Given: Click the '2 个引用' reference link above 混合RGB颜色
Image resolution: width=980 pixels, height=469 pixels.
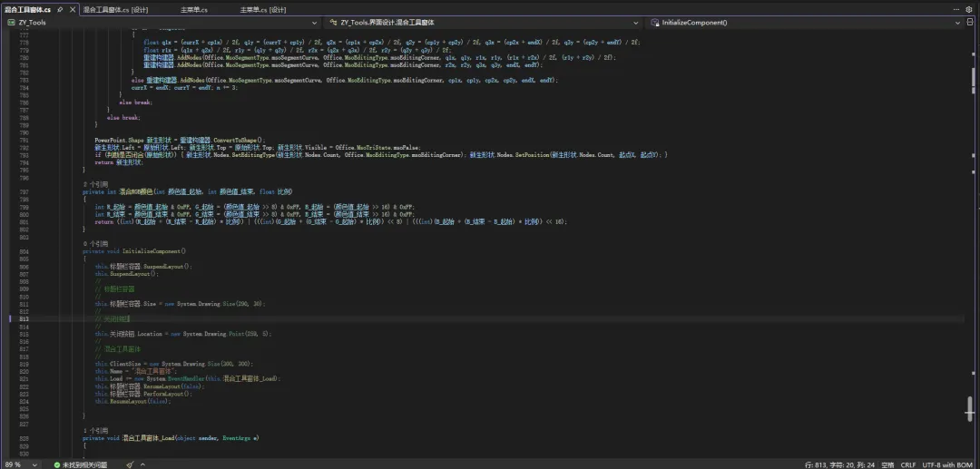Looking at the screenshot, I should [x=95, y=185].
